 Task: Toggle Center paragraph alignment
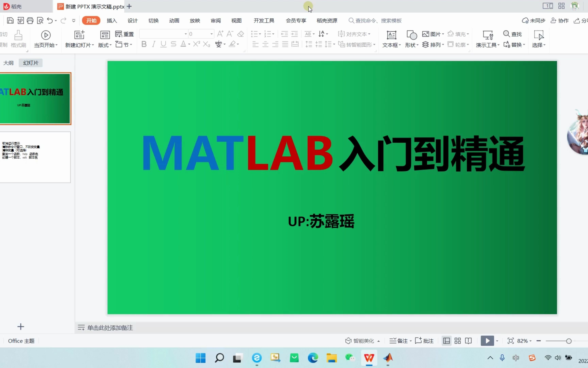tap(265, 44)
